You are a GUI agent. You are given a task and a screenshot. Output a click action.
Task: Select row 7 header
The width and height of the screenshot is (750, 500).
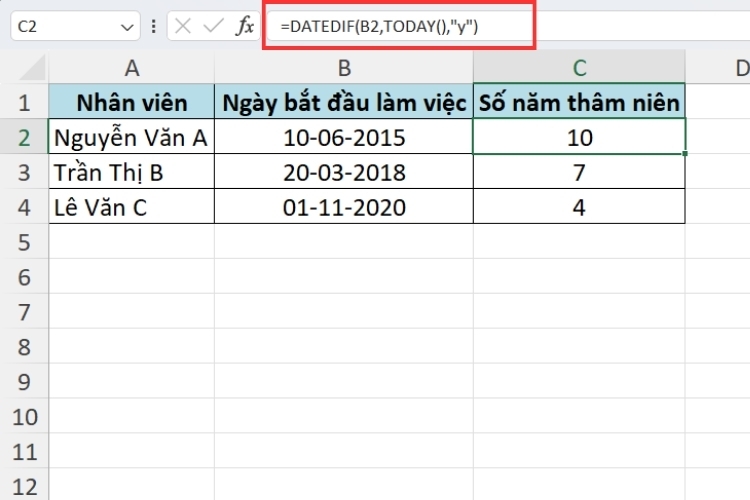pos(24,312)
